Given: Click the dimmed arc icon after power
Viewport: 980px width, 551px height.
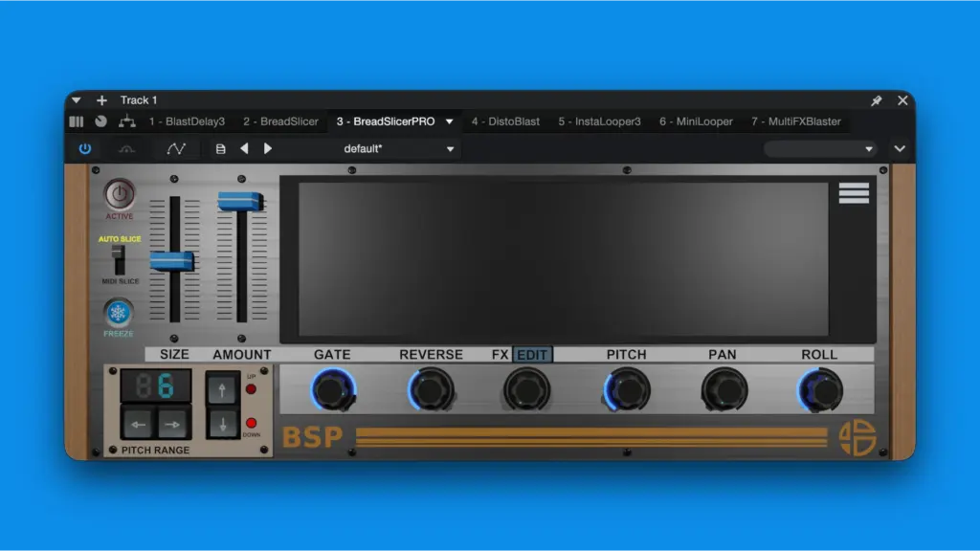Looking at the screenshot, I should 127,148.
